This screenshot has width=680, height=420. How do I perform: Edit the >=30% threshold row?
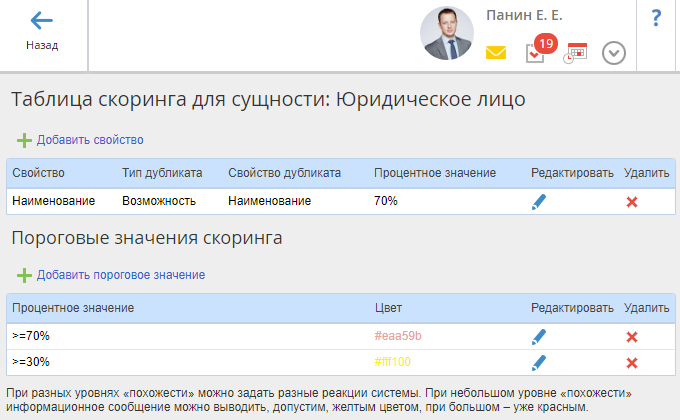540,362
